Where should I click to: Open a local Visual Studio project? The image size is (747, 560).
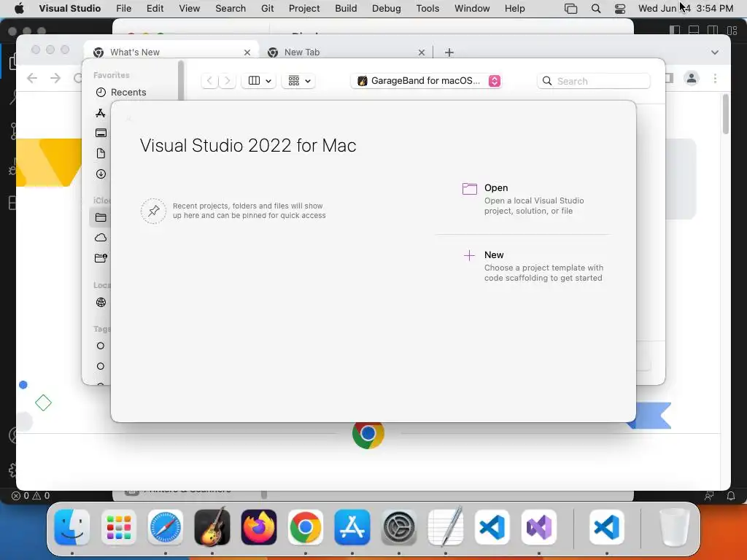click(533, 199)
